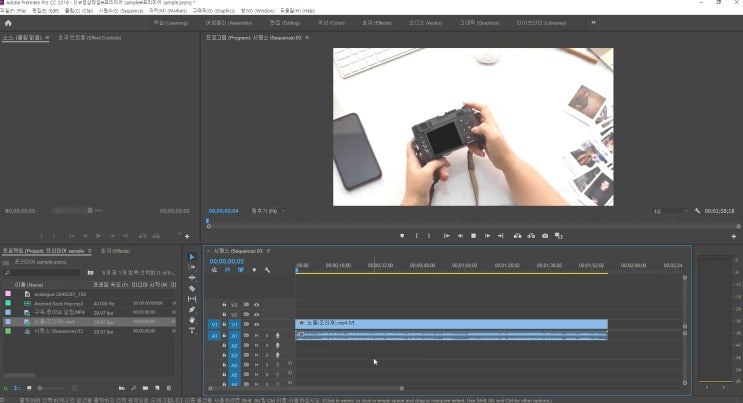Toggle the lock on track A2

224,345
